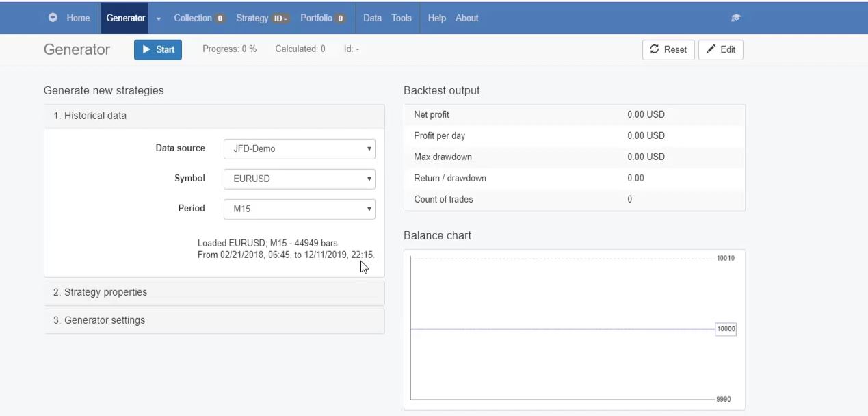
Task: Click the graduation cap icon in navbar
Action: point(736,18)
